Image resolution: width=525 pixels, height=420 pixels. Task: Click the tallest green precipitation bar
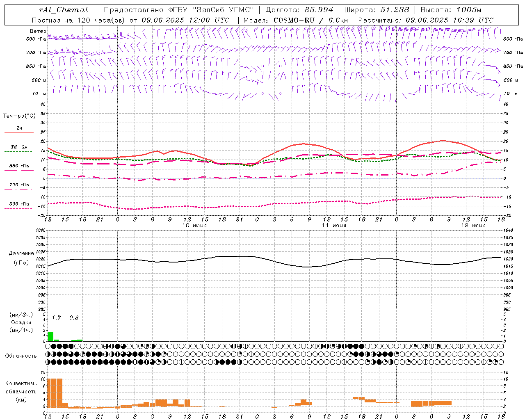tap(51, 337)
